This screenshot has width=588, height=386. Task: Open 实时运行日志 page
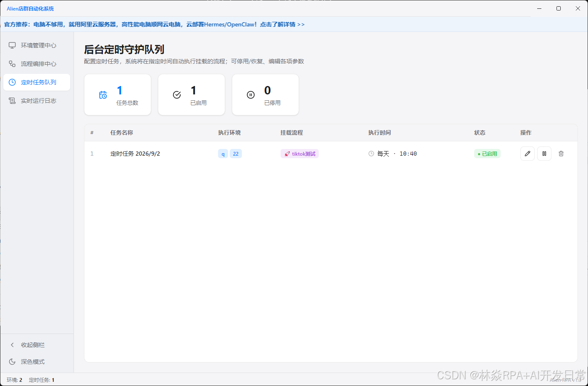tap(37, 101)
